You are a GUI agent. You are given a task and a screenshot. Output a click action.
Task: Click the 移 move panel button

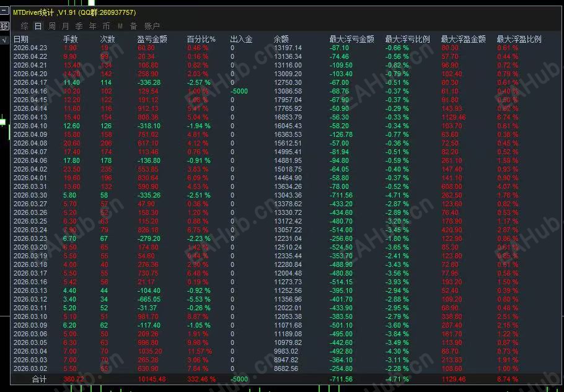4,26
